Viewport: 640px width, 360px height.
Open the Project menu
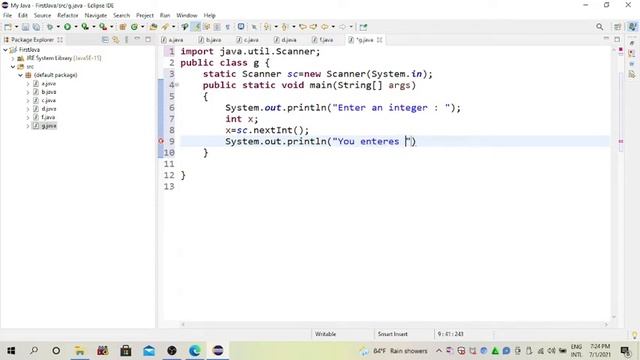tap(145, 15)
